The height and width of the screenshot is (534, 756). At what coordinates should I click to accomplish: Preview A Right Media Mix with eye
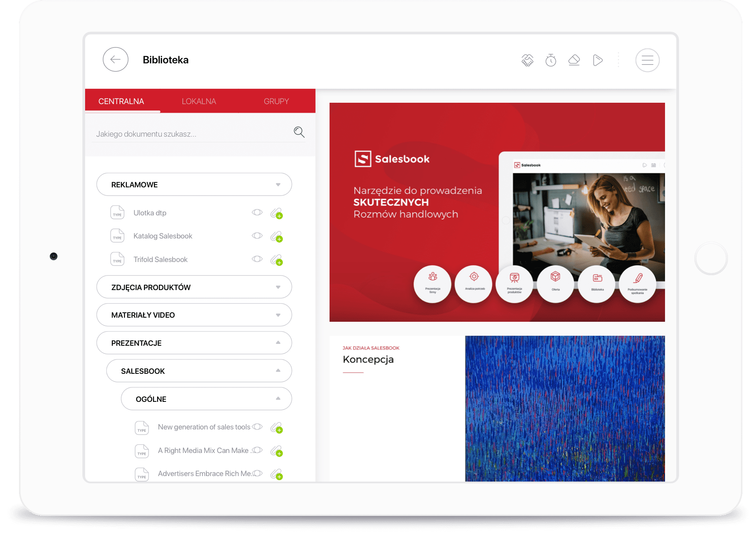click(257, 450)
